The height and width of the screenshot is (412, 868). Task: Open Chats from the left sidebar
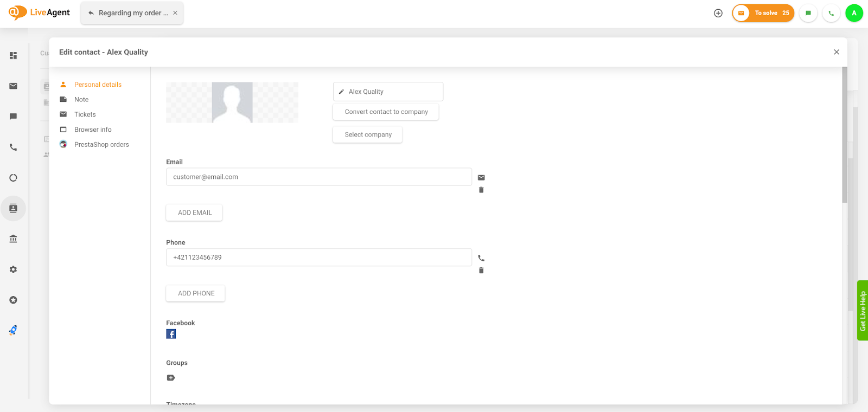pos(14,117)
